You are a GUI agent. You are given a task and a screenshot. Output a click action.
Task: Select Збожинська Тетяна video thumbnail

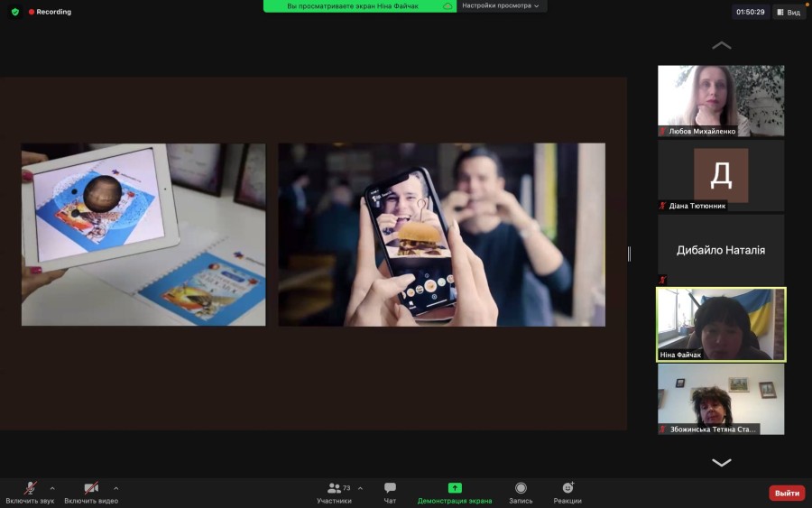pos(721,399)
